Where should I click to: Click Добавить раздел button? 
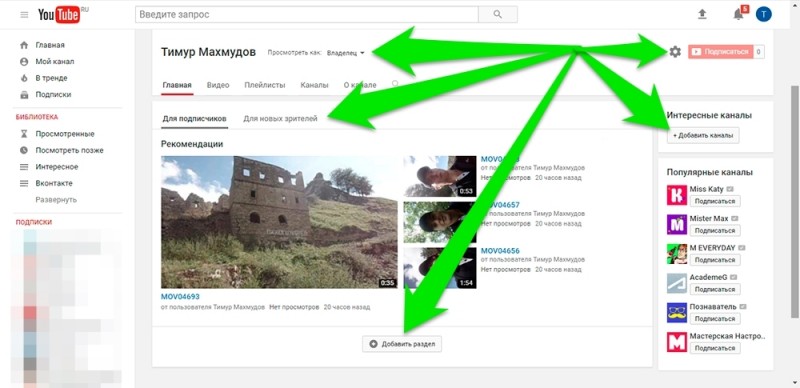(x=402, y=344)
